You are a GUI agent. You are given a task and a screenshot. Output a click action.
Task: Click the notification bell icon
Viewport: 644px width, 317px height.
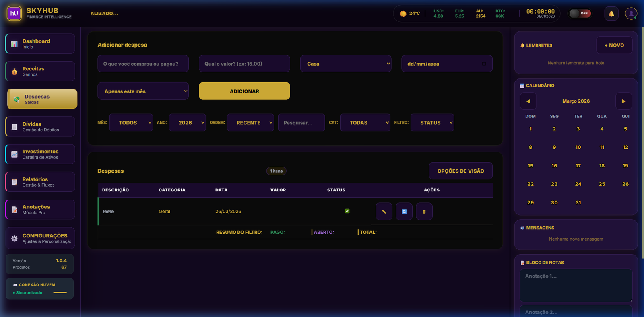tap(611, 14)
